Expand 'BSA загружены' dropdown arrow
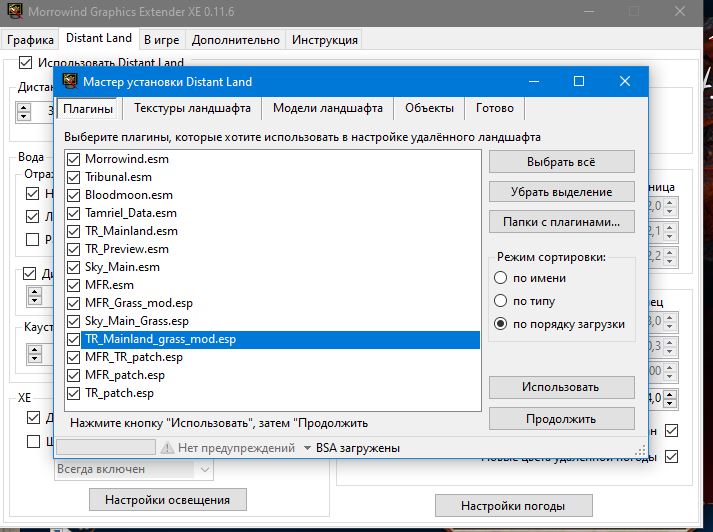The image size is (713, 532). (307, 448)
